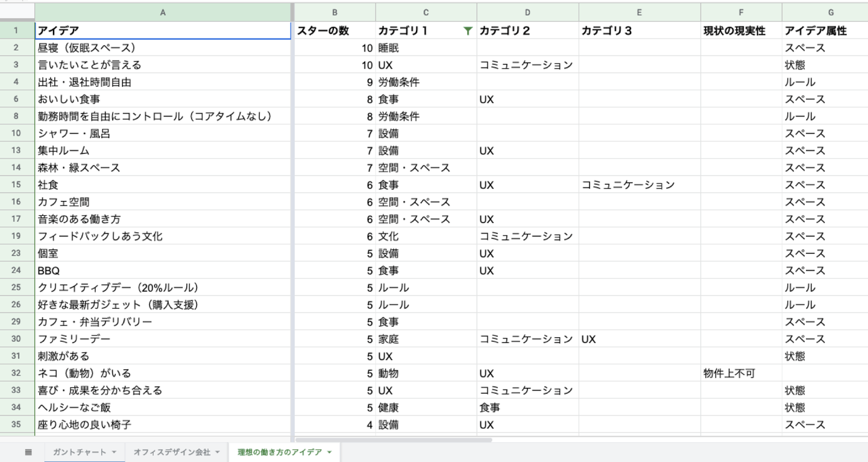Click the アイデア header cell
This screenshot has width=868, height=462.
tap(163, 31)
